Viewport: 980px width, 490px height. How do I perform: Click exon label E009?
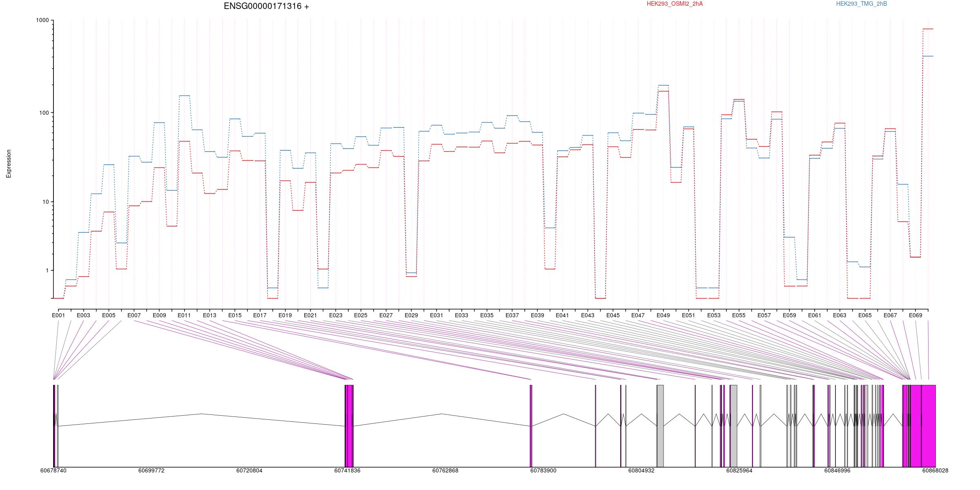coord(159,315)
